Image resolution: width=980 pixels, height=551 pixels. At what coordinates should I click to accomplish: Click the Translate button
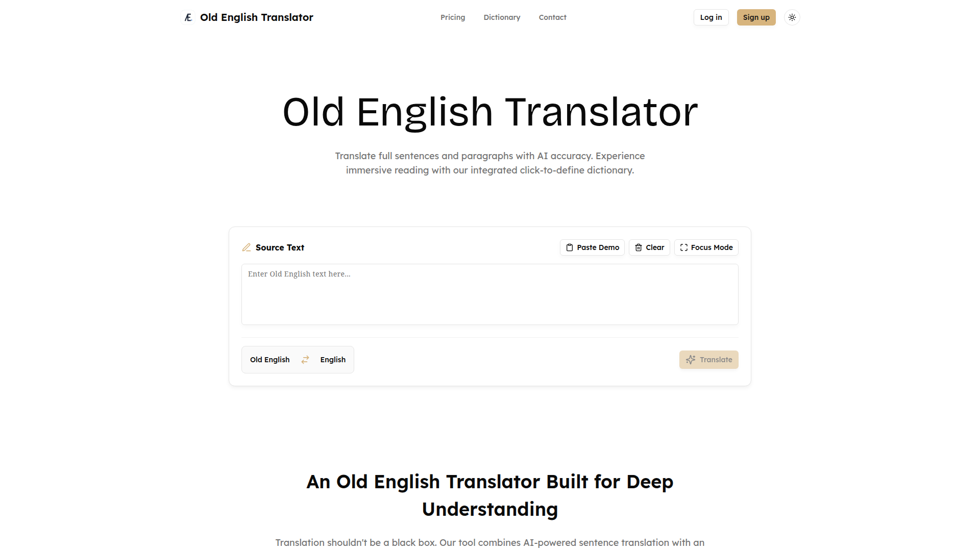(x=708, y=360)
